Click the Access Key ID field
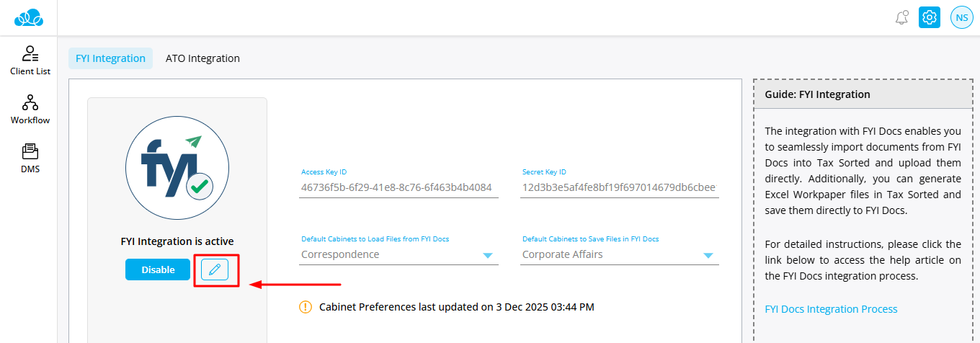Viewport: 980px width, 343px height. [398, 187]
